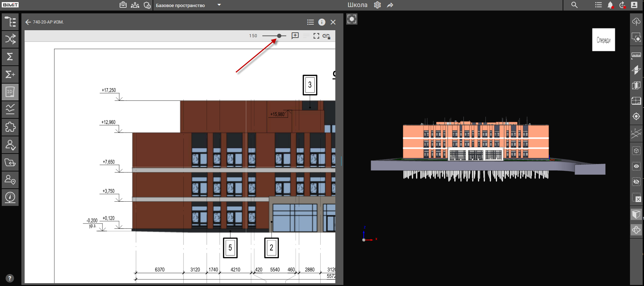This screenshot has height=286, width=644.
Task: Activate the section plane tool
Action: (636, 70)
